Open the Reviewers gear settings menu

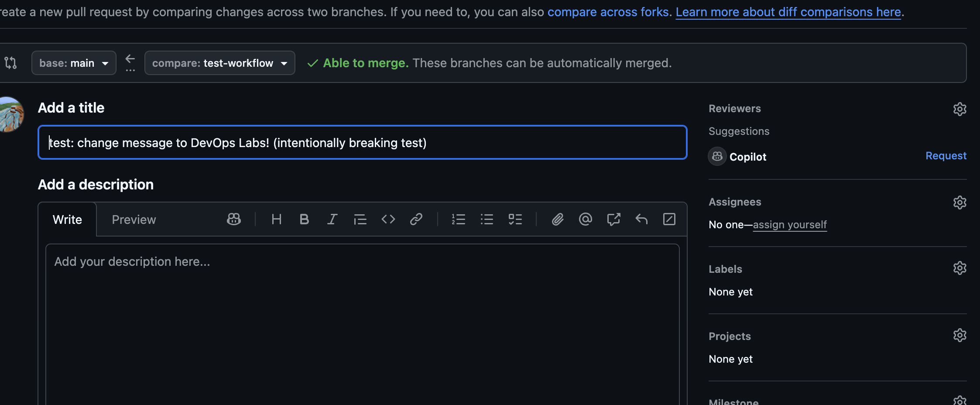pyautogui.click(x=959, y=109)
